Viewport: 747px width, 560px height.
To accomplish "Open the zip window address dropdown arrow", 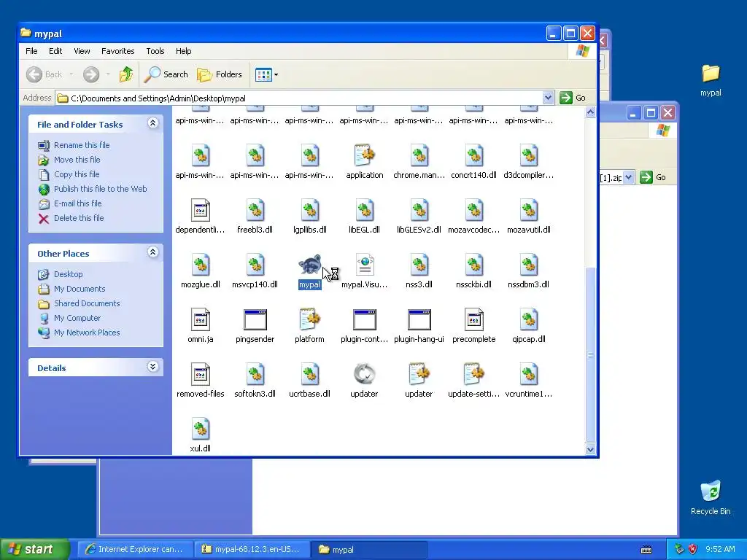I will 628,177.
